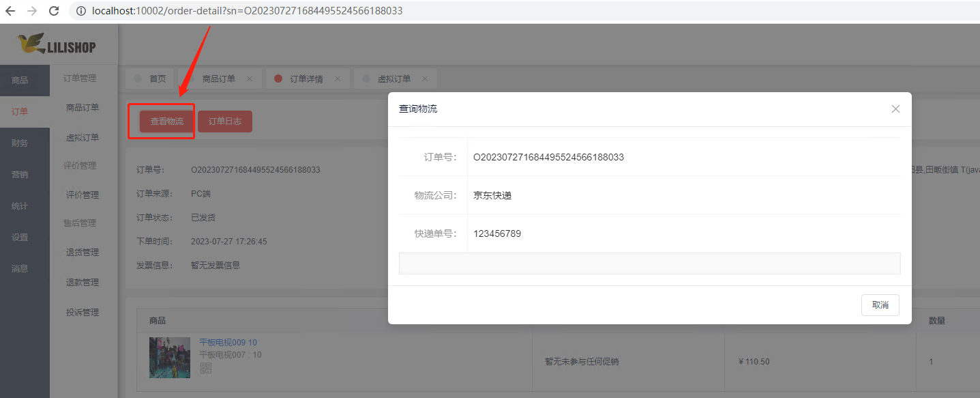Screen dimensions: 980x398
Task: Click the LILISHOP logo
Action: pyautogui.click(x=58, y=44)
